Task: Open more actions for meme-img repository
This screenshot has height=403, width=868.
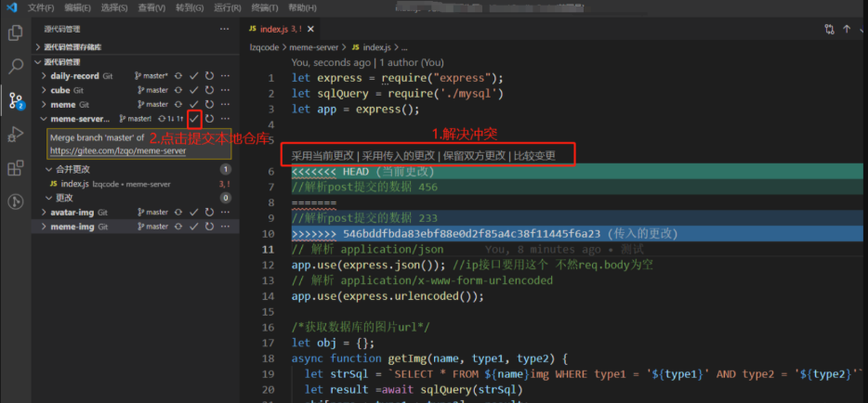Action: [225, 227]
